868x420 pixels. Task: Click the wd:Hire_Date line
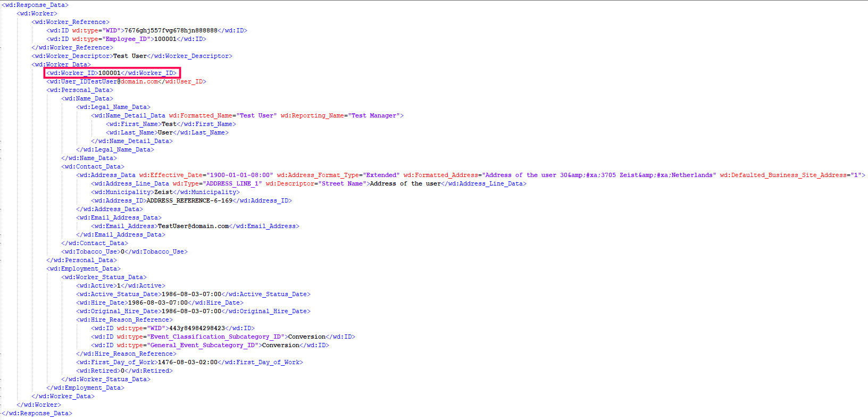click(x=160, y=303)
